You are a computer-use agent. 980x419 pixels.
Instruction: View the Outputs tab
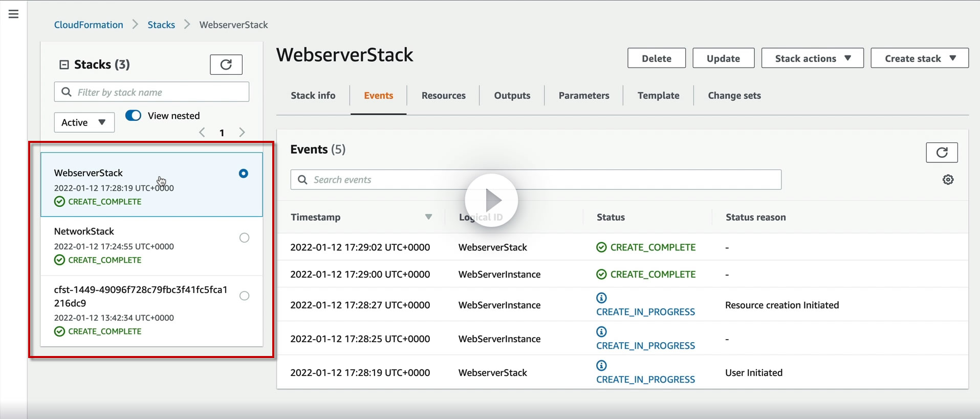pyautogui.click(x=512, y=96)
